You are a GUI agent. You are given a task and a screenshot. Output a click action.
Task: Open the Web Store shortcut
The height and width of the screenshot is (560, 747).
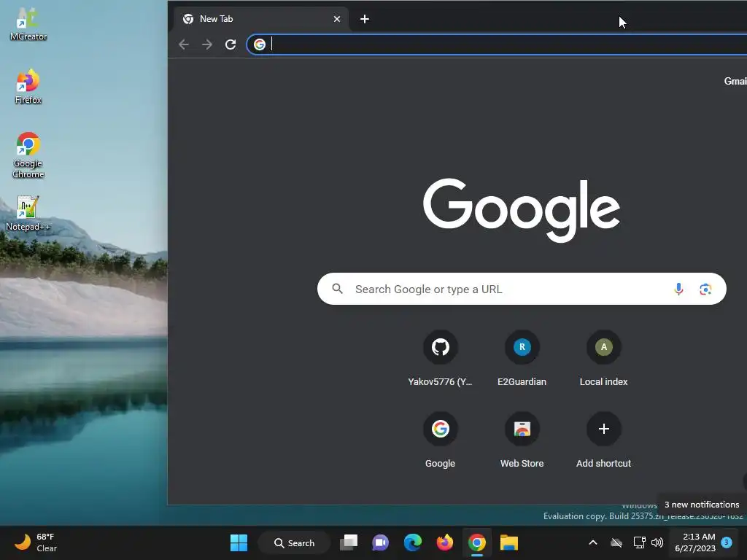(x=522, y=441)
